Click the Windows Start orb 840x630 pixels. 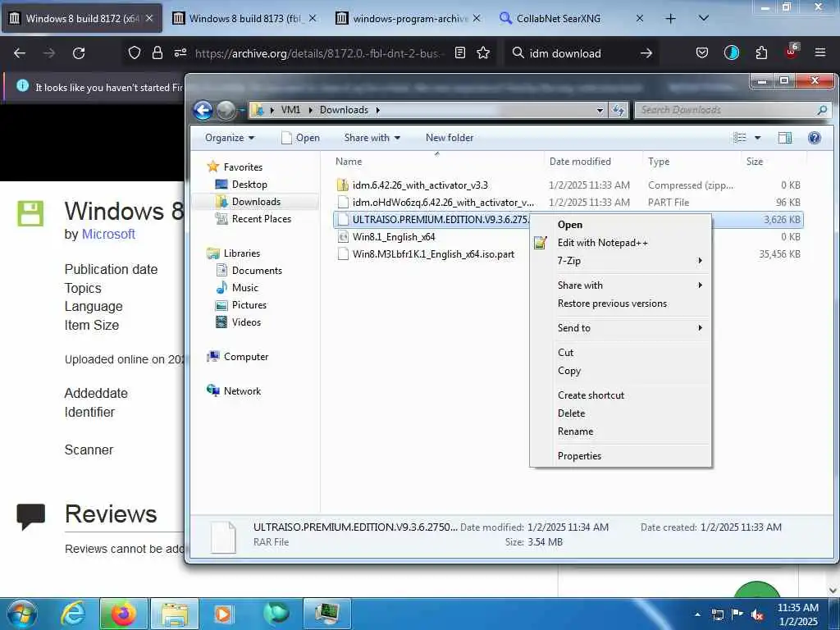tap(21, 614)
